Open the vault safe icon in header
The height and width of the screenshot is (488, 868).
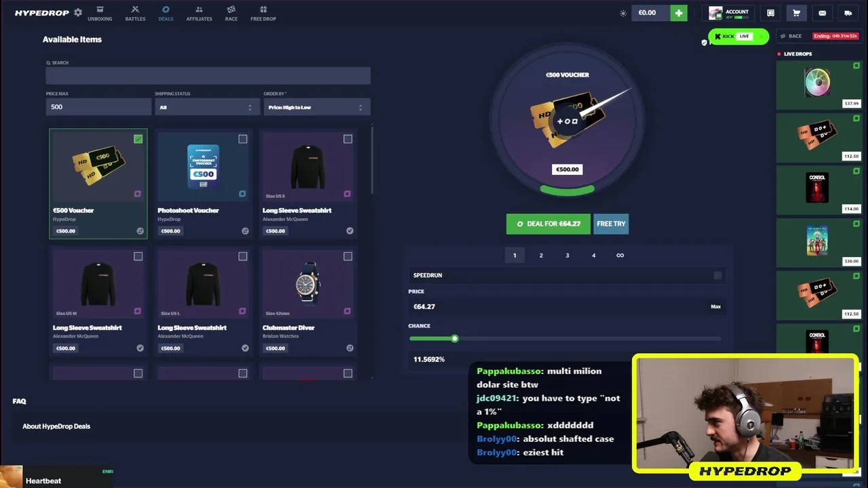[770, 13]
